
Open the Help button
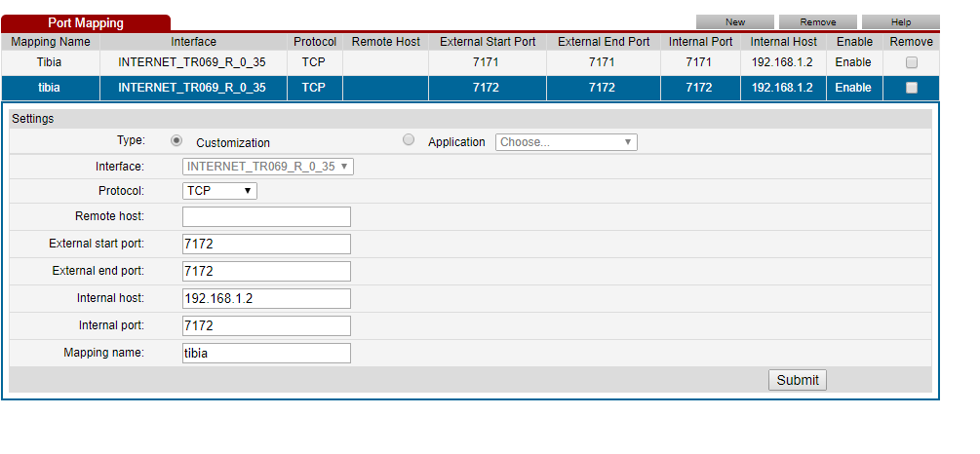pyautogui.click(x=901, y=21)
